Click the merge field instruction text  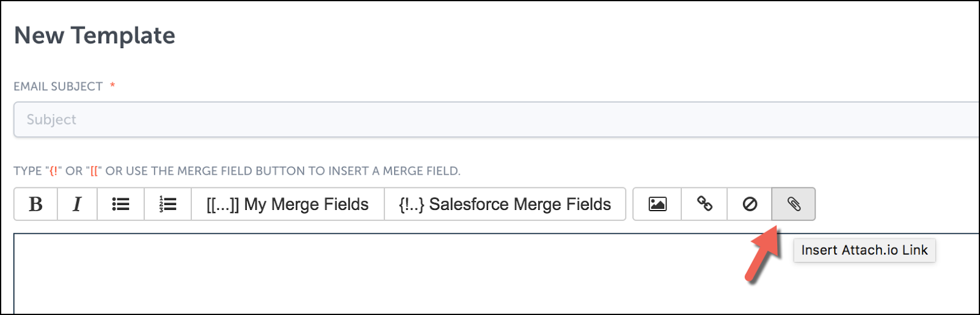pos(237,171)
